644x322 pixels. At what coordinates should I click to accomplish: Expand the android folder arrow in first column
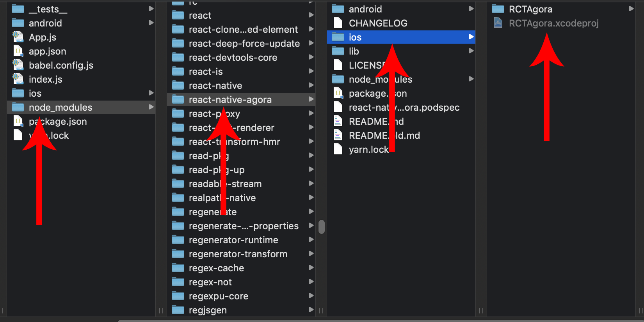[x=151, y=23]
